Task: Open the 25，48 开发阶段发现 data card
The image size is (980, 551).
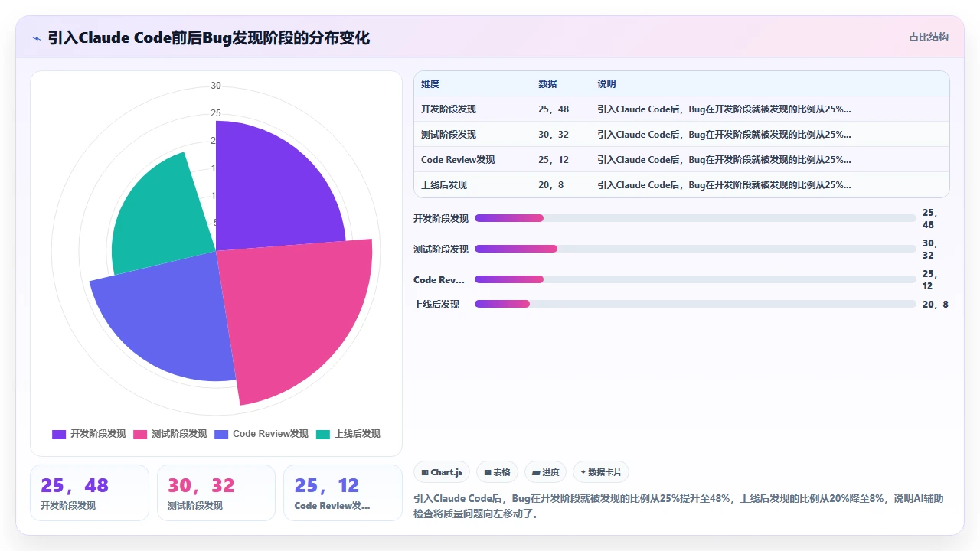Action: [90, 493]
